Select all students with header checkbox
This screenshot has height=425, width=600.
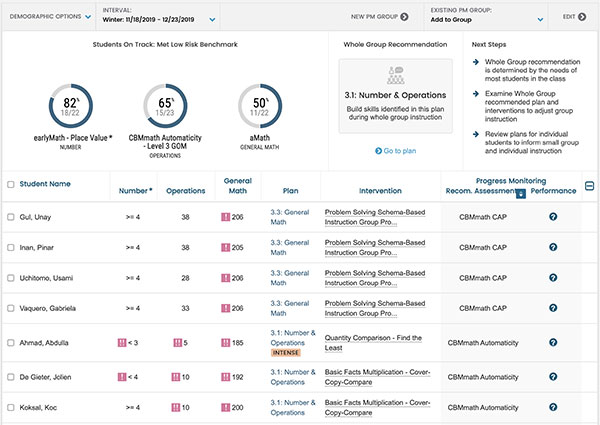(11, 185)
